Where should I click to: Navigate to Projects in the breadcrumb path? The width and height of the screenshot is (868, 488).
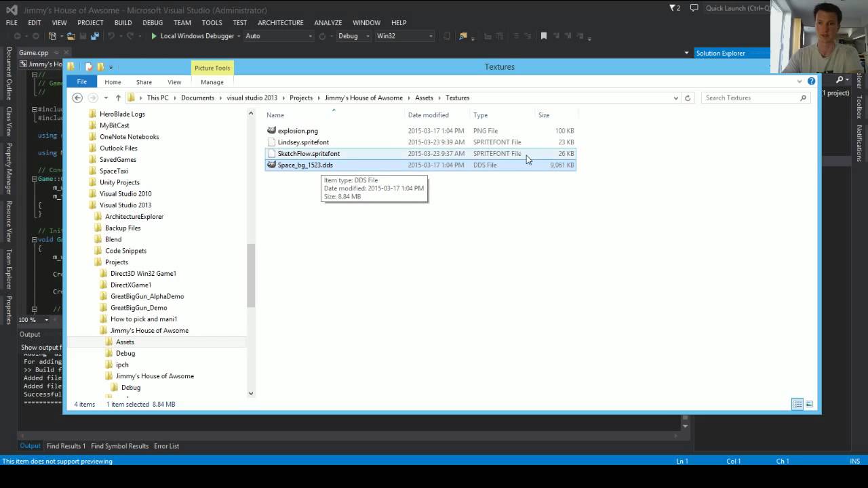tap(301, 98)
